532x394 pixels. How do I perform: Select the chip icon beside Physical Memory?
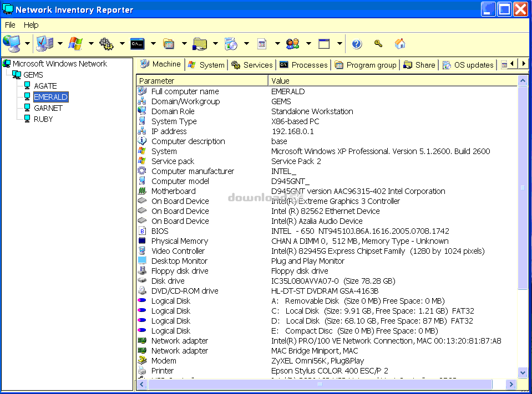(142, 241)
